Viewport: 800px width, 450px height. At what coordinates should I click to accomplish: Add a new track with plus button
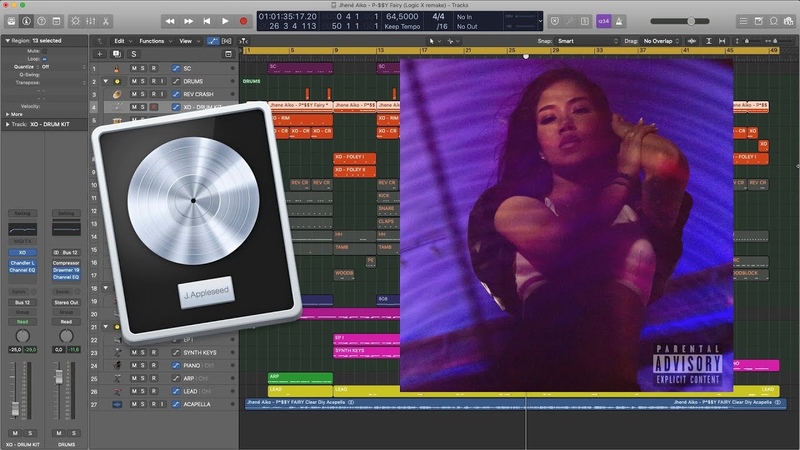(x=99, y=54)
